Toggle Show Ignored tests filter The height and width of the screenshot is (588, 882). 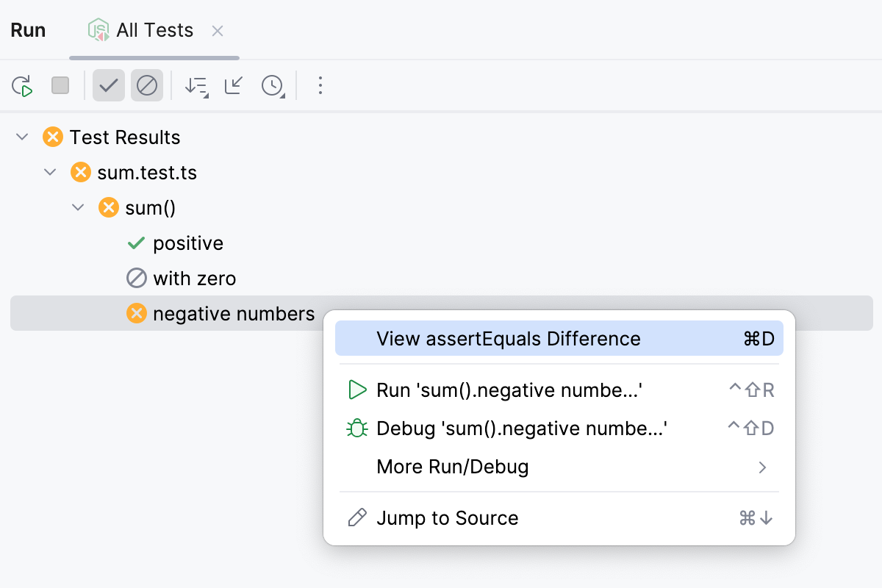tap(147, 86)
